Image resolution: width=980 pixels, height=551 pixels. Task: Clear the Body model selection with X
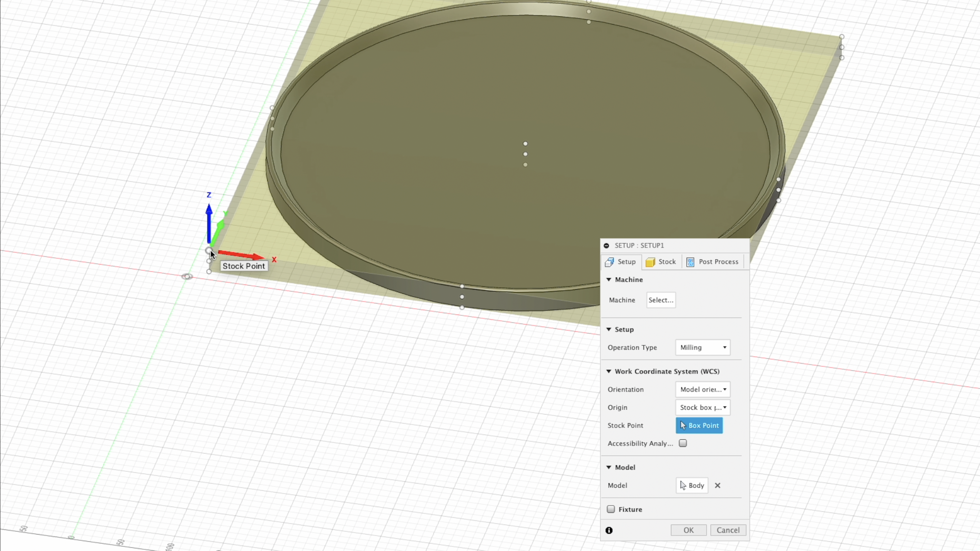717,485
